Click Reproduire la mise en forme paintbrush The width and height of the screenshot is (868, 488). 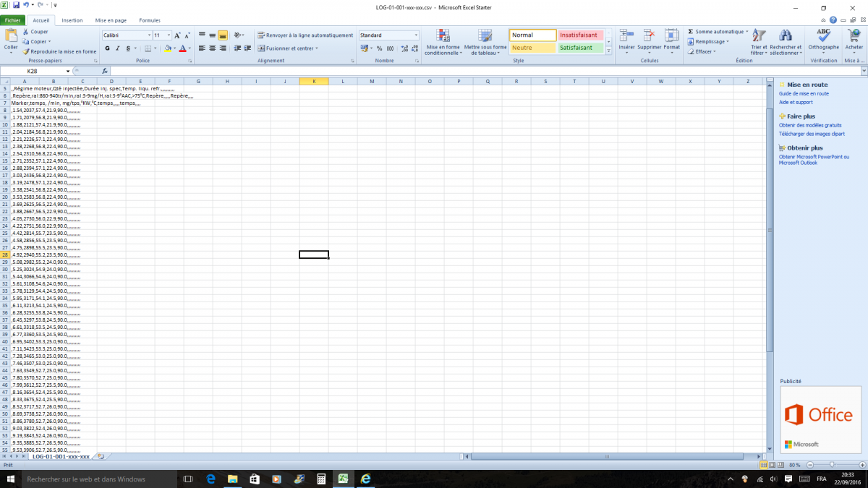pos(26,51)
